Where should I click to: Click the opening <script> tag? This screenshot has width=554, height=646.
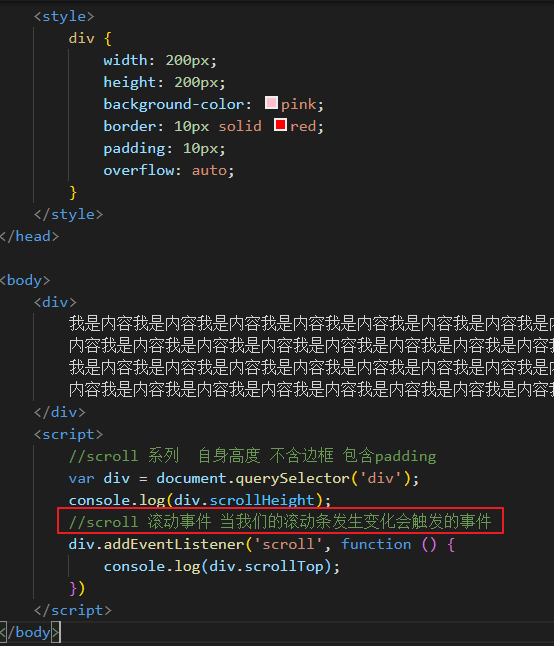coord(68,434)
